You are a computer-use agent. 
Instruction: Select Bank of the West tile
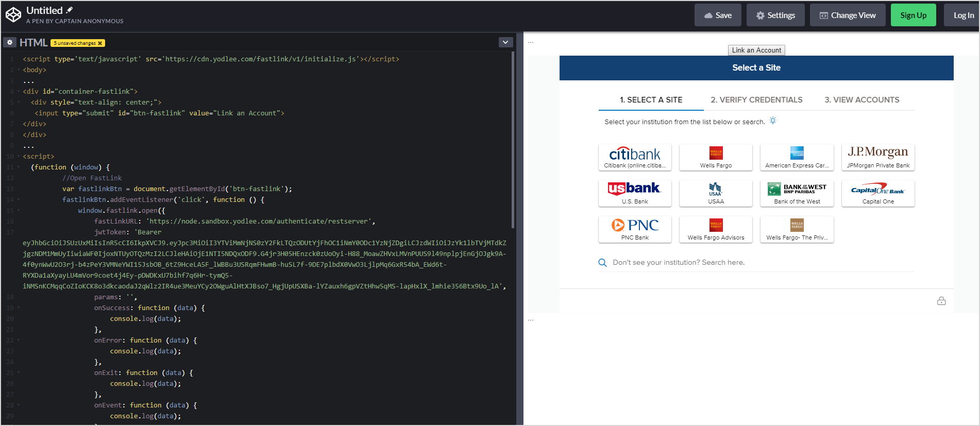tap(797, 194)
